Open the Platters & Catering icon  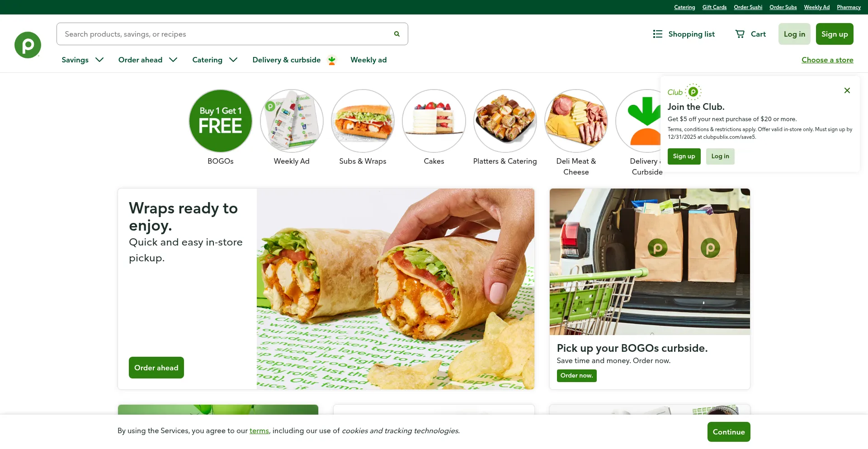click(505, 121)
